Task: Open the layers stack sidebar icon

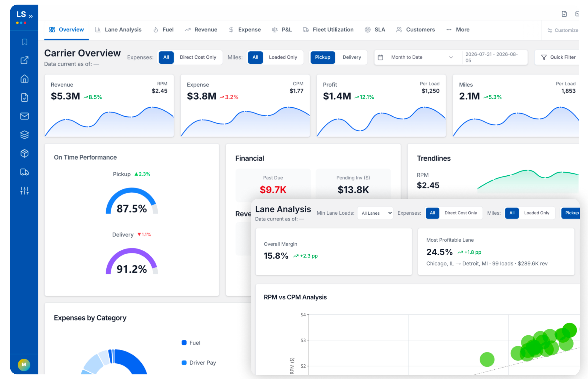Action: click(24, 135)
